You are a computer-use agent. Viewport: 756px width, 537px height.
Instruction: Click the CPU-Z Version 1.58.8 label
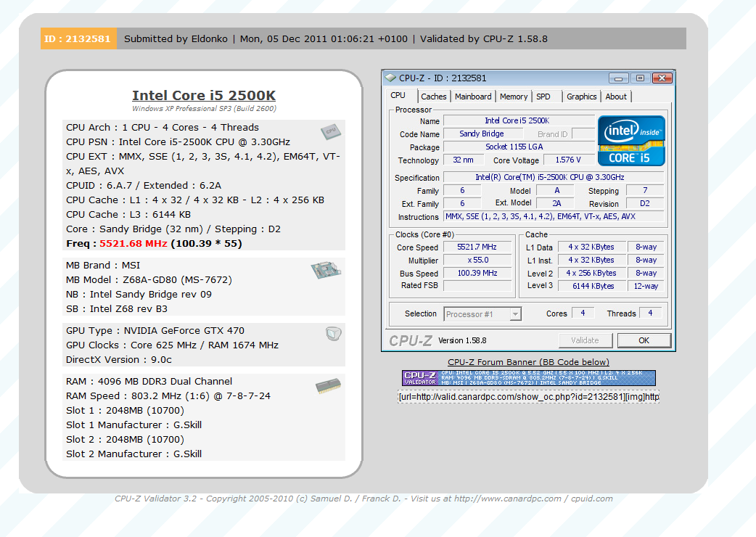coord(462,340)
